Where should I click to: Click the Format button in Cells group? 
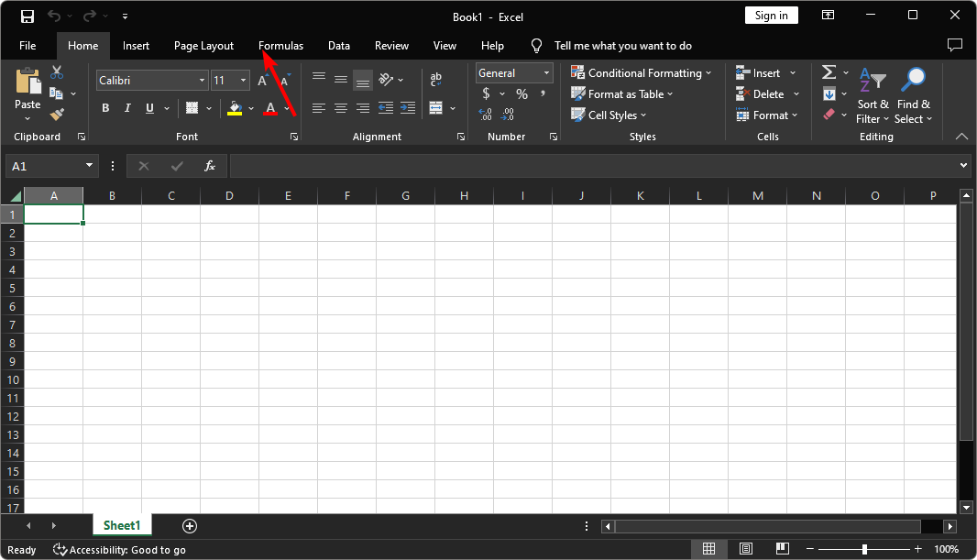(x=767, y=115)
